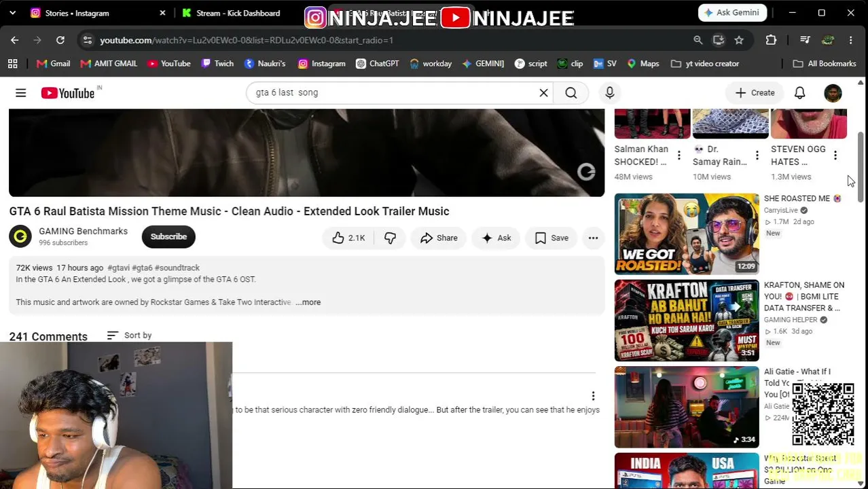Reload the page
This screenshot has height=489, width=868.
click(x=60, y=40)
